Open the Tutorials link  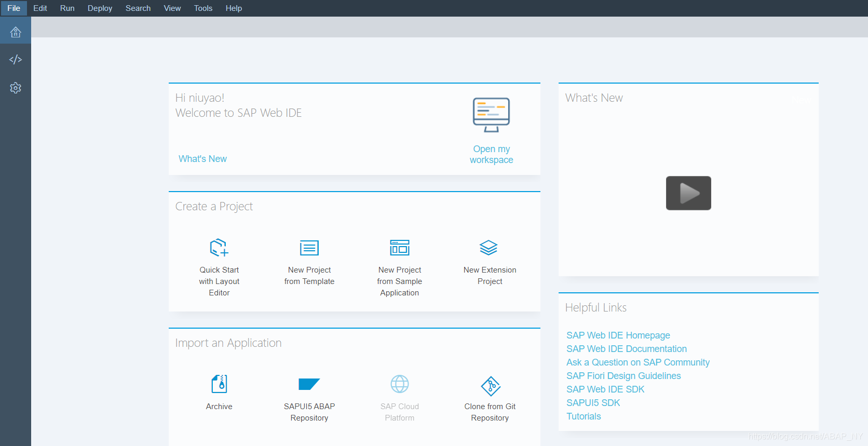click(x=584, y=416)
